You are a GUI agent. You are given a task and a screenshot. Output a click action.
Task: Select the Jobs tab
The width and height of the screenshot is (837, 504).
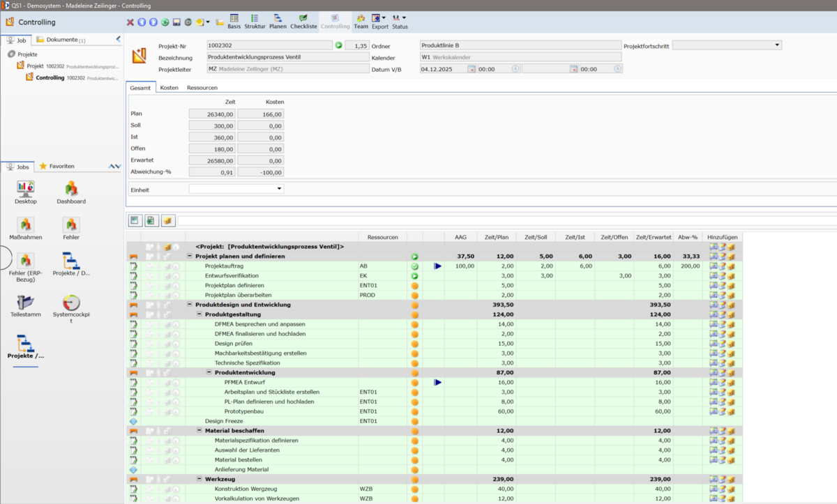[18, 167]
